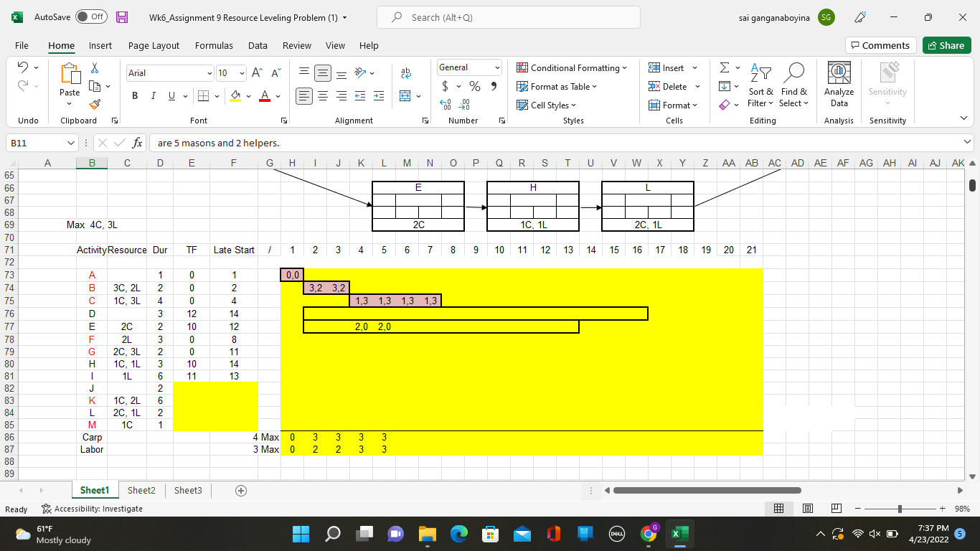The height and width of the screenshot is (551, 980).
Task: Switch to Page Layout view in status bar
Action: [x=807, y=509]
